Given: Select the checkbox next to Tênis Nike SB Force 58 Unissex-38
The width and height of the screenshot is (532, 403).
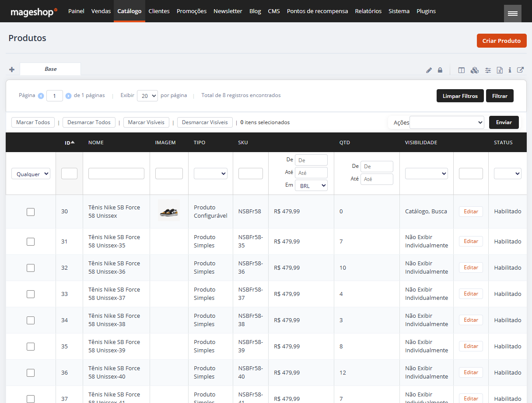Looking at the screenshot, I should tap(30, 320).
